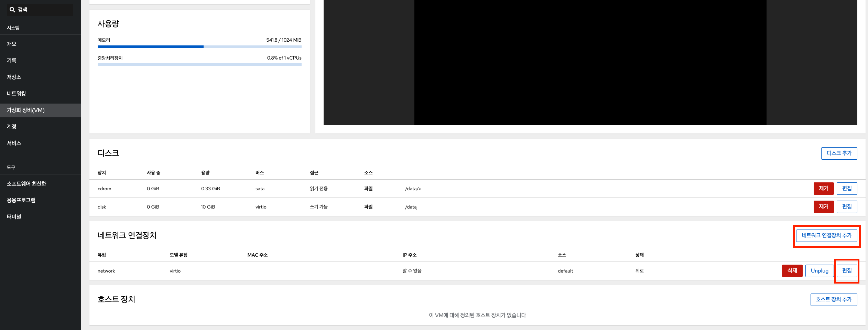Navigate to the 네트워킹 section
The width and height of the screenshot is (868, 330).
(16, 94)
